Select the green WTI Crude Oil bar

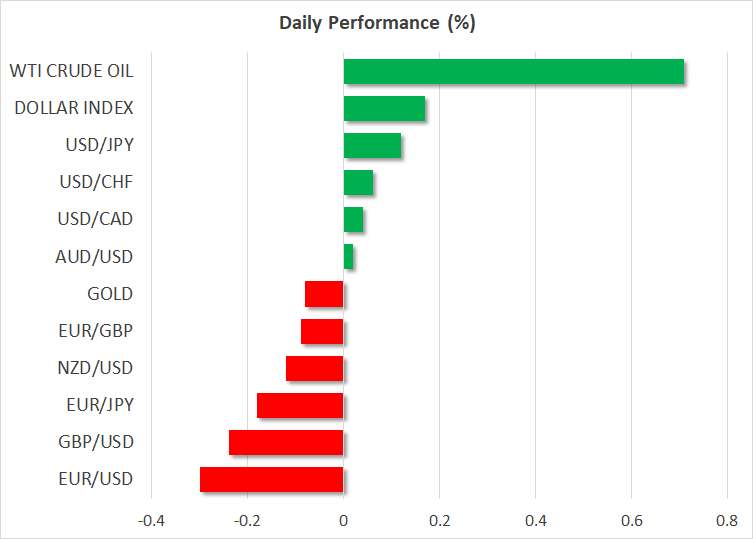[513, 72]
